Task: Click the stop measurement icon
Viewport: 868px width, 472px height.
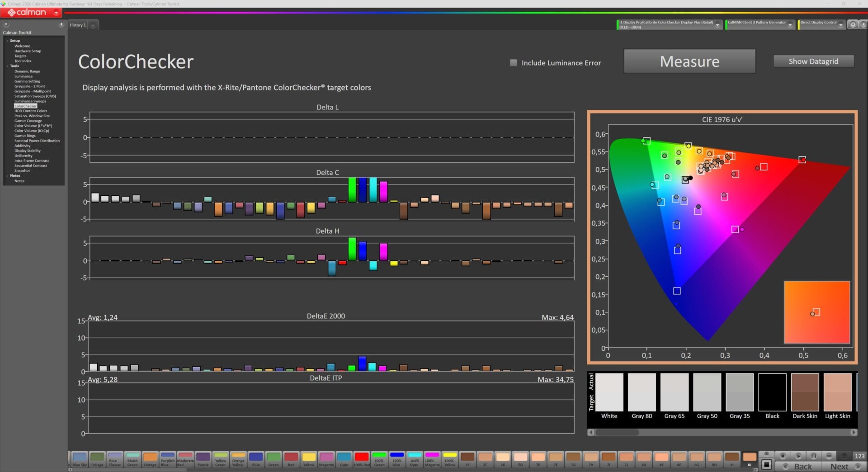Action: tap(783, 456)
